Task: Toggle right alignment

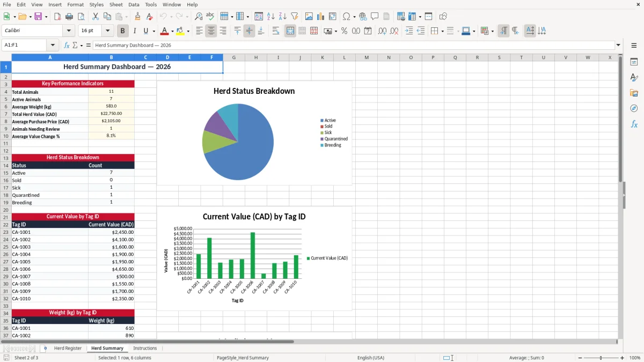Action: click(x=223, y=31)
